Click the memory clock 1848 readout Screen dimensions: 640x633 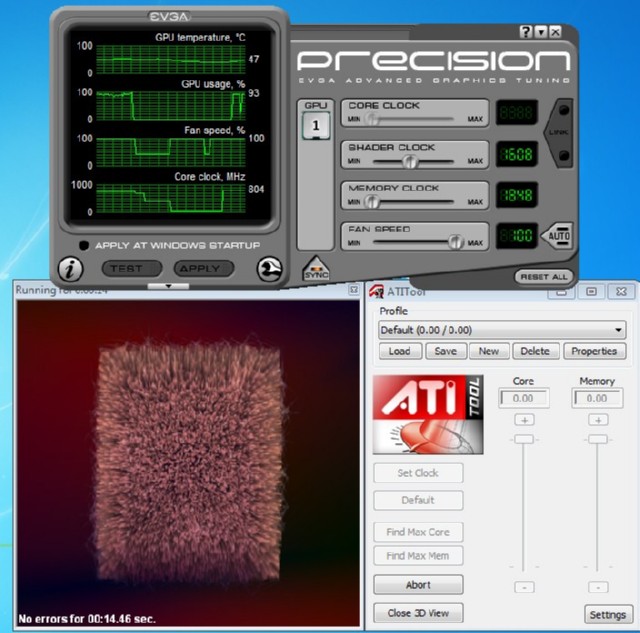[517, 195]
